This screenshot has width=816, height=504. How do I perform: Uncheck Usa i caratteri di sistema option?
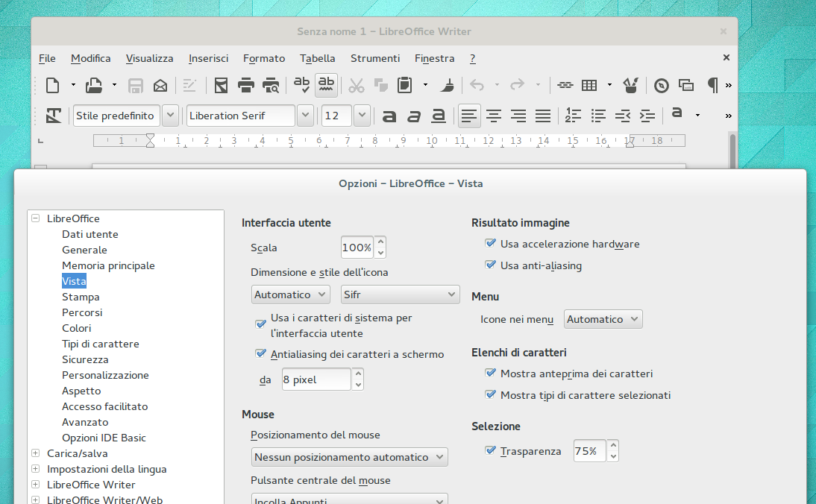(x=261, y=324)
